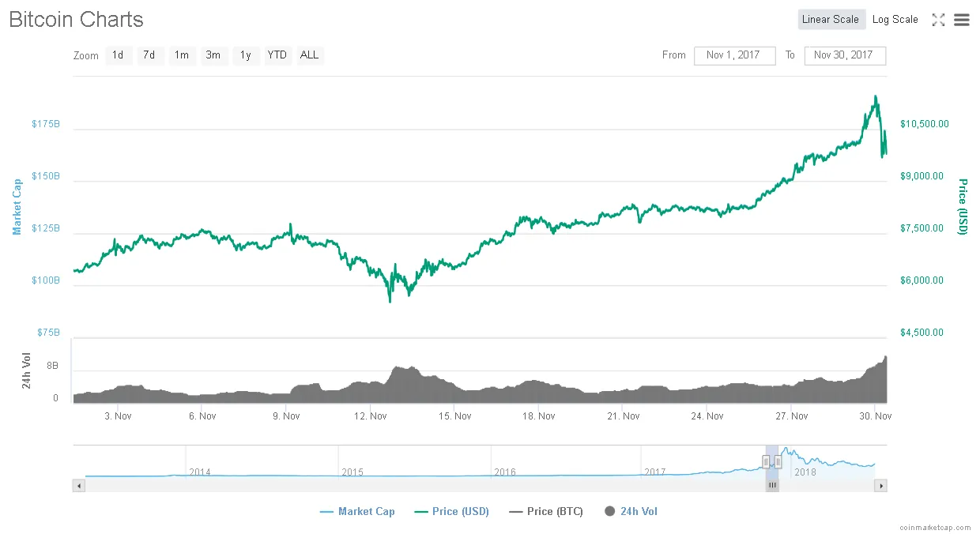Click the Bitcoin Charts heading
980x534 pixels.
coord(77,20)
